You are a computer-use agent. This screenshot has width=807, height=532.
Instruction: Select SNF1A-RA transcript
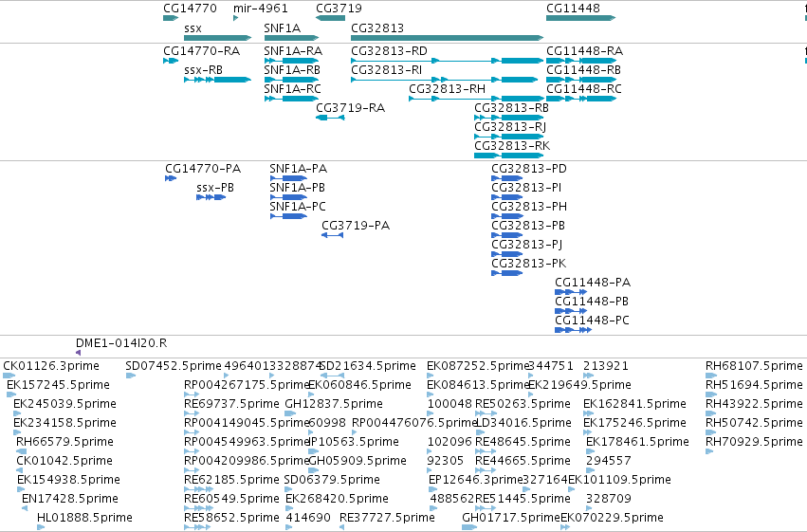pos(291,61)
